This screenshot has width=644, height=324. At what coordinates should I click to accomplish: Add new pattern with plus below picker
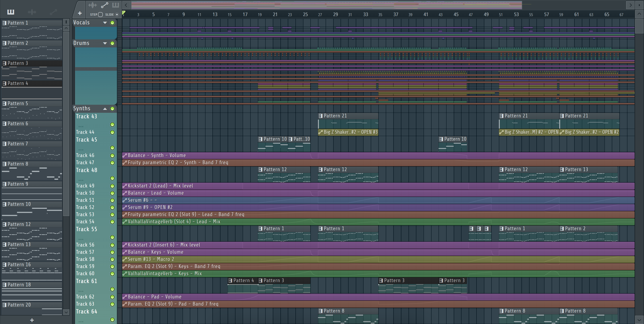tap(32, 320)
